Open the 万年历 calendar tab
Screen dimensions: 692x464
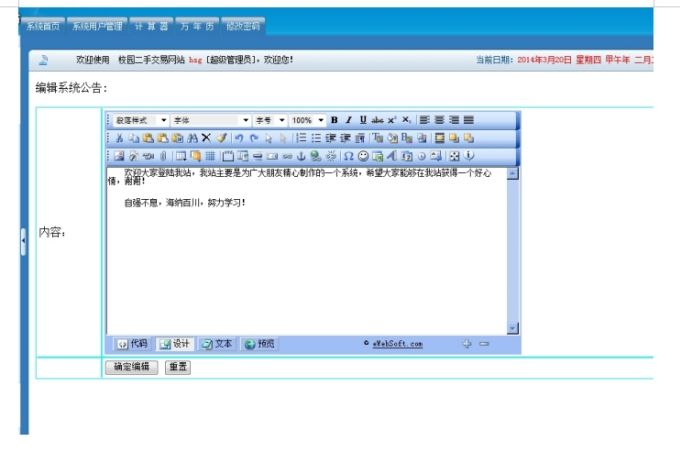pyautogui.click(x=197, y=26)
